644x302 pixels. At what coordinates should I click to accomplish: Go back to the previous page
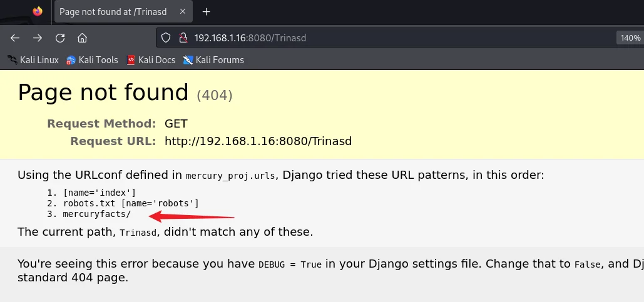click(x=15, y=38)
